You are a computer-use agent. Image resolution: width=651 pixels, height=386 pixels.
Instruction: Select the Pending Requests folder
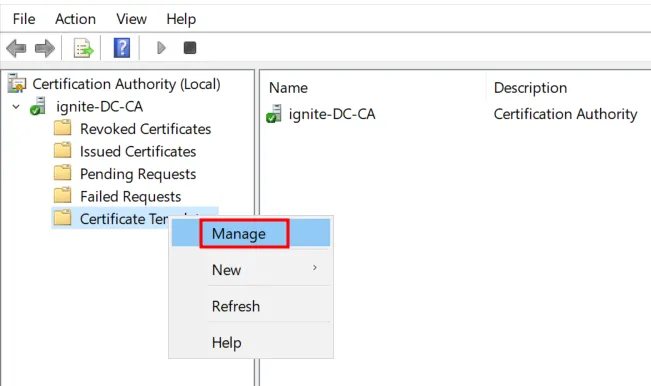pos(138,174)
